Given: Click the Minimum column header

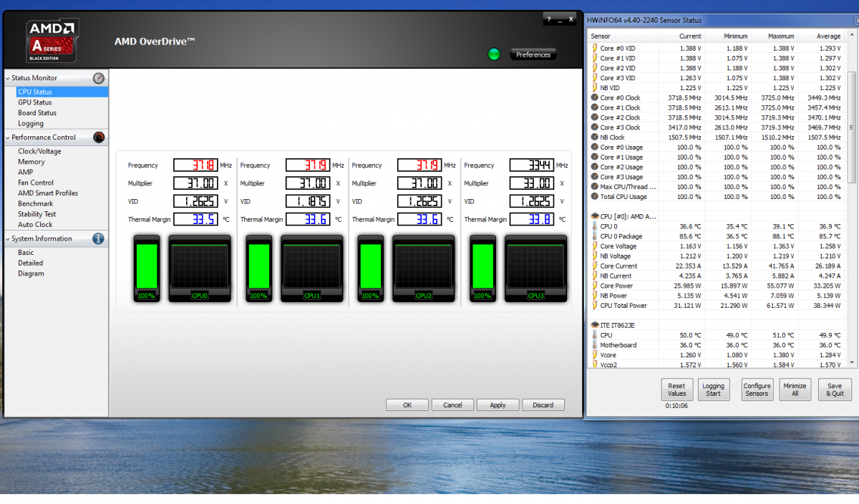Looking at the screenshot, I should [x=728, y=37].
